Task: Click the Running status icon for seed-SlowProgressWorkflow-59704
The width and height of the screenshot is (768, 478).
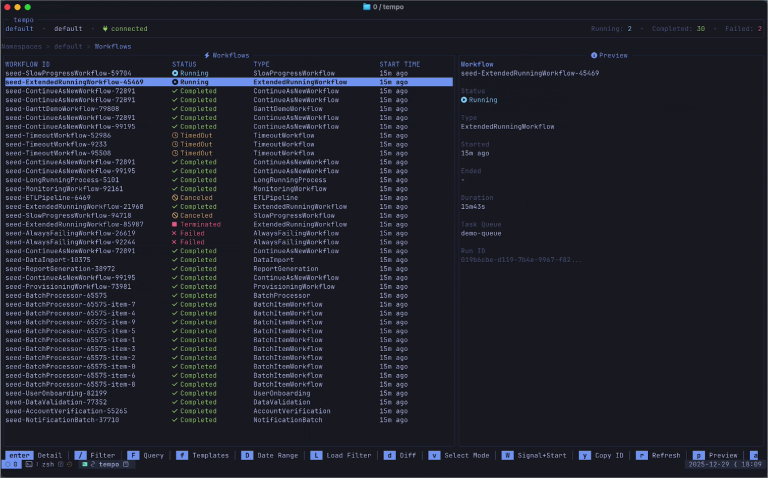Action: [x=175, y=73]
